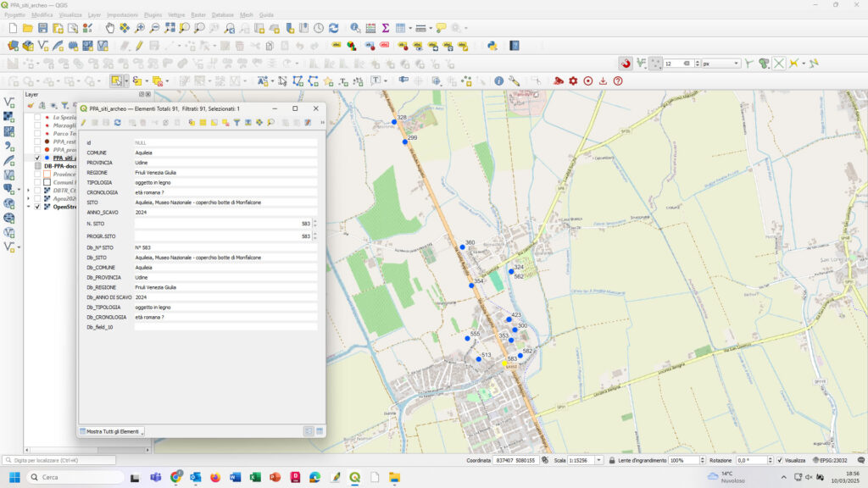
Task: Open the Plugins menu
Action: click(153, 15)
